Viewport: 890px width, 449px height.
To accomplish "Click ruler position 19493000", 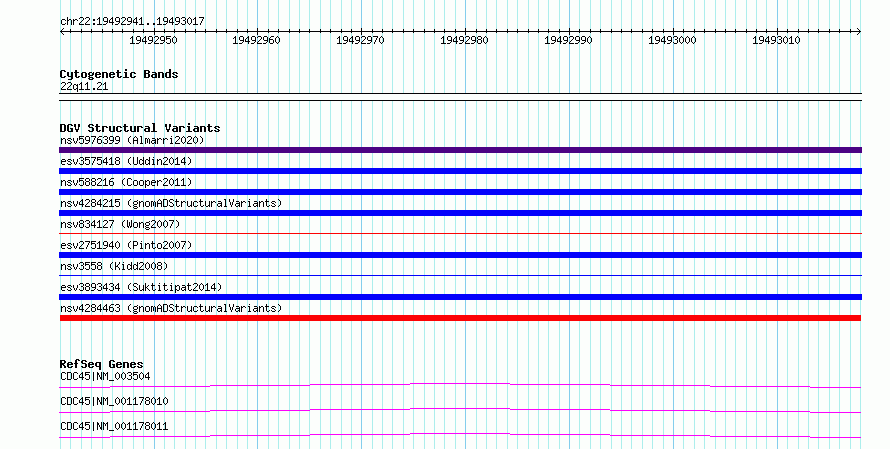I will pyautogui.click(x=672, y=40).
